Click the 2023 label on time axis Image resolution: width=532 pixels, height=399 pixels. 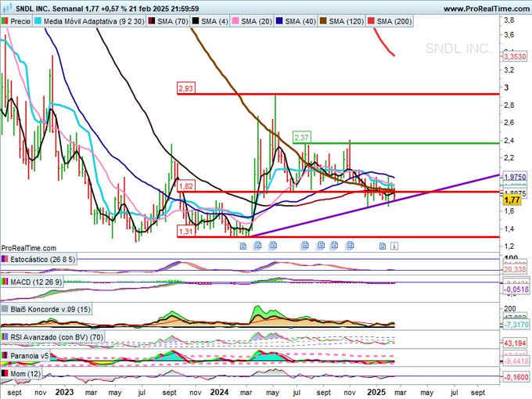[64, 392]
